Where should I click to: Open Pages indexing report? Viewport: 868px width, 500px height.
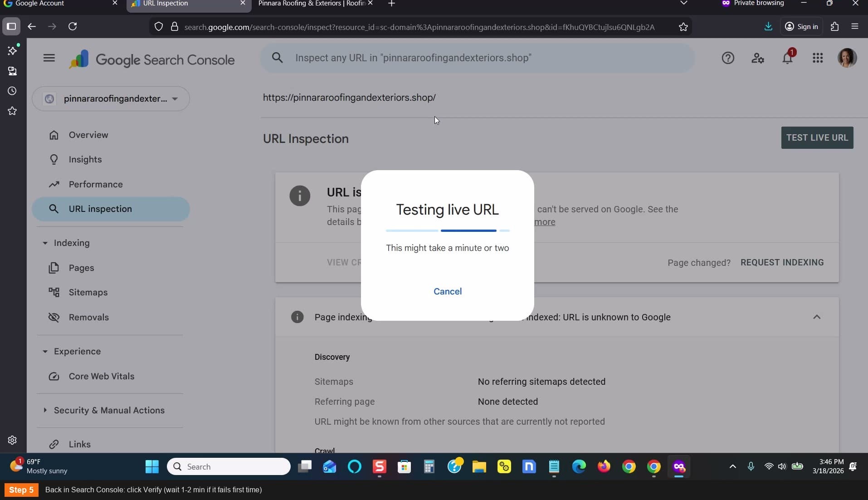tap(111, 268)
